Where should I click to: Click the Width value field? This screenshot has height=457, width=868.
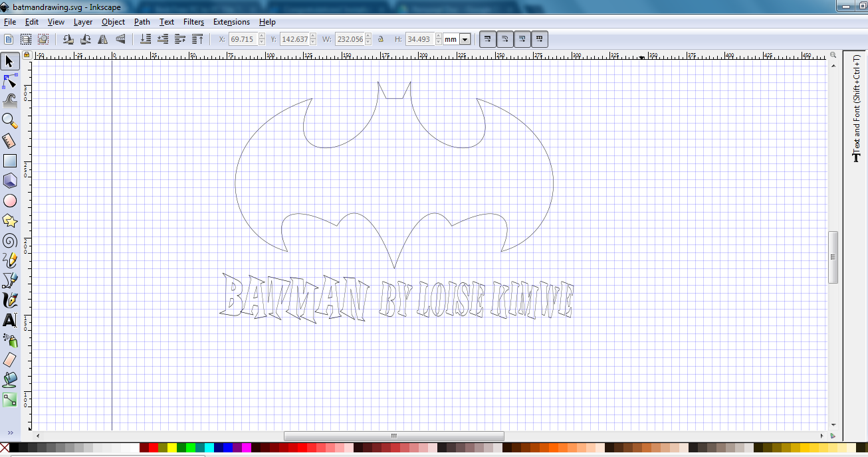click(350, 39)
